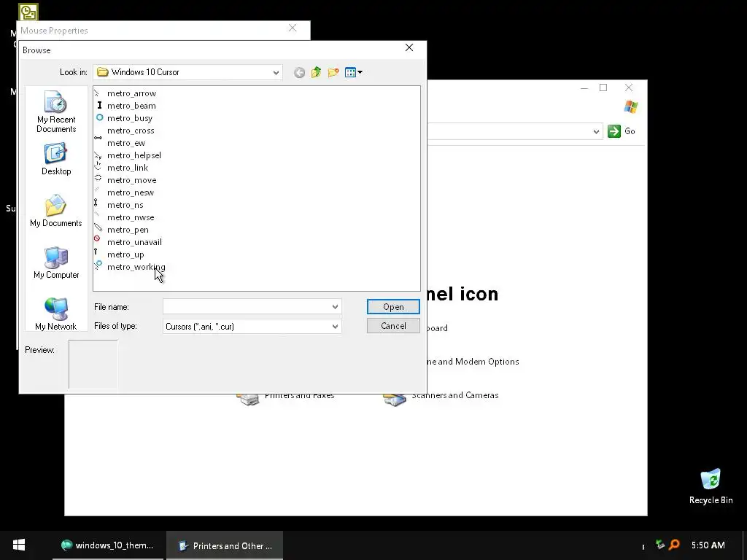Click the metro_beam I-beam file icon
The height and width of the screenshot is (560, 747).
coord(99,105)
